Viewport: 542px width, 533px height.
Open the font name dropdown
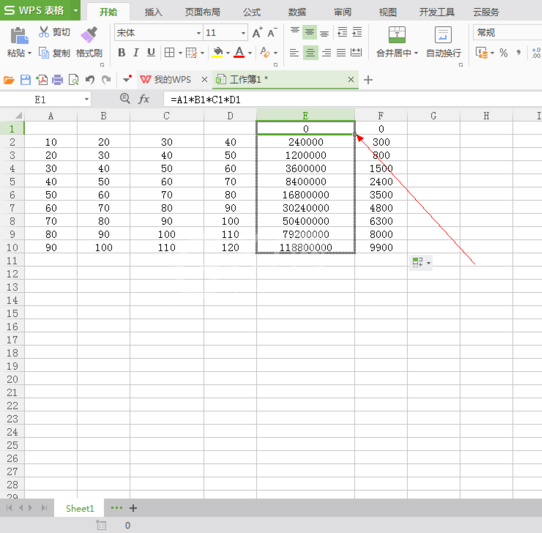[199, 33]
